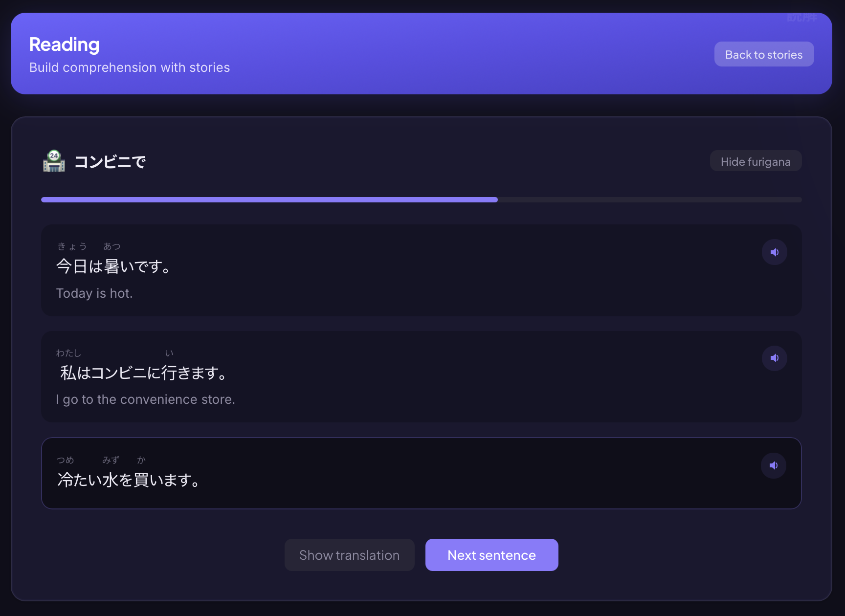Toggle Hide furigana
The width and height of the screenshot is (845, 616).
click(x=755, y=161)
